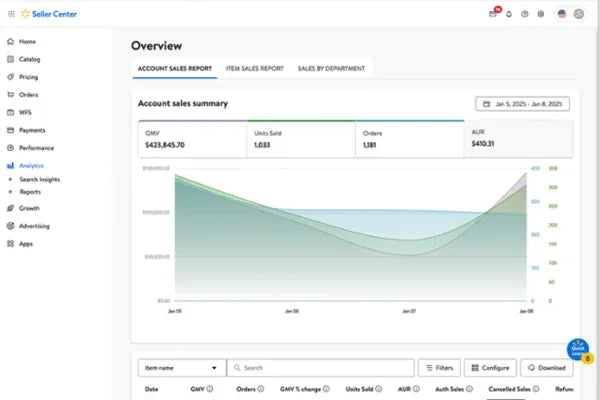Click the Advertising icon in sidebar
The height and width of the screenshot is (400, 600).
10,226
